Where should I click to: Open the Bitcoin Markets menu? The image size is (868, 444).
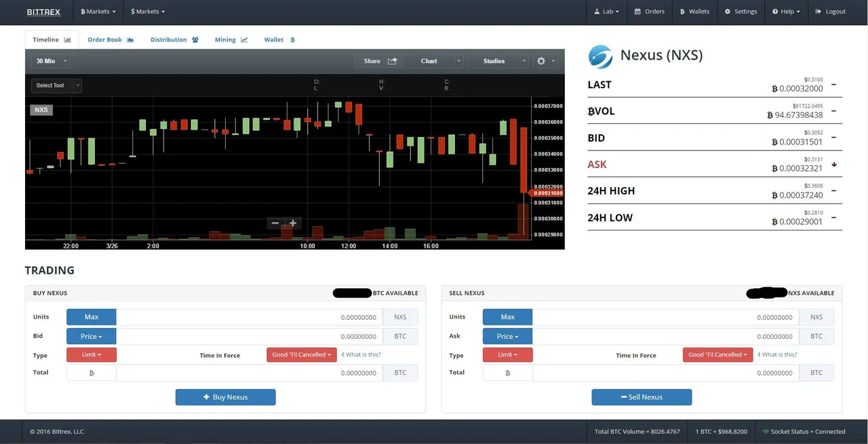(98, 12)
